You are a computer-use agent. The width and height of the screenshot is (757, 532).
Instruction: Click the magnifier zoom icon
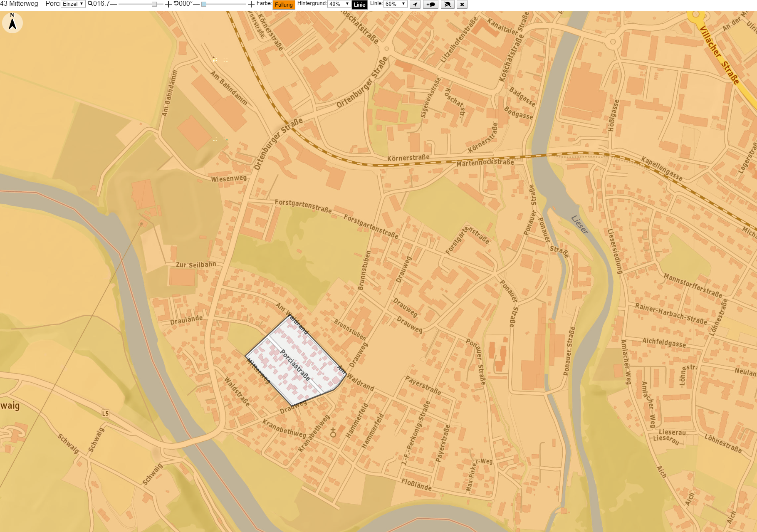pos(90,4)
